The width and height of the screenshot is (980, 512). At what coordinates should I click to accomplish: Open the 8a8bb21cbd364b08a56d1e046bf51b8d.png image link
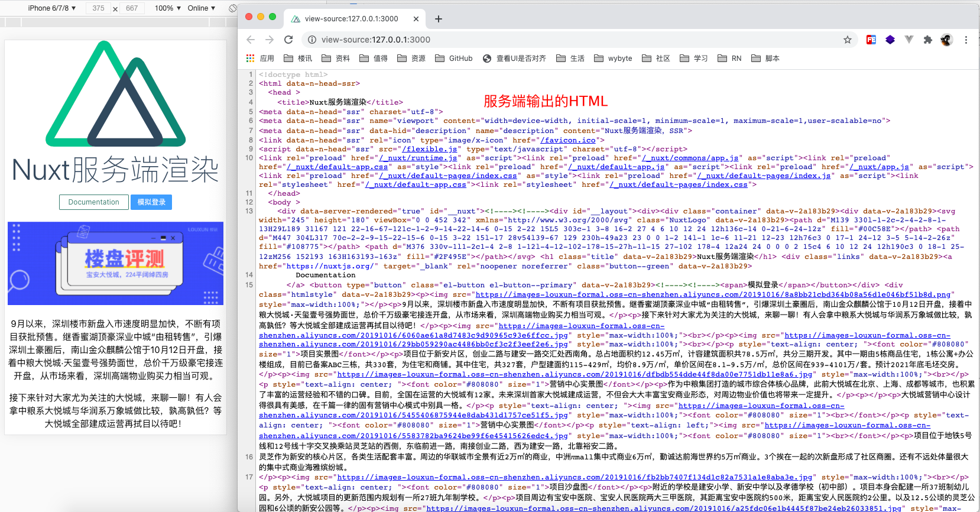click(x=713, y=294)
